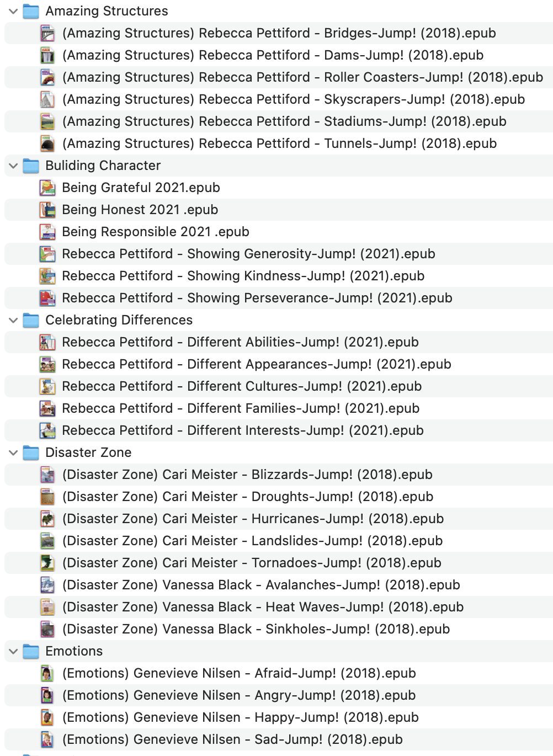
Task: Click the Bridges-Jump epub cover icon
Action: 48,34
